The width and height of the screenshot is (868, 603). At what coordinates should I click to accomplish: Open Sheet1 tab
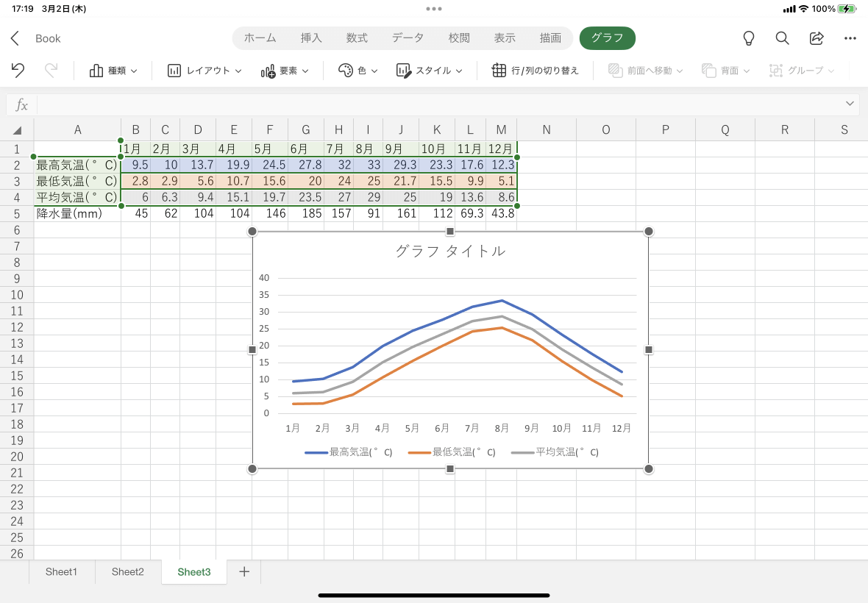[x=61, y=571]
